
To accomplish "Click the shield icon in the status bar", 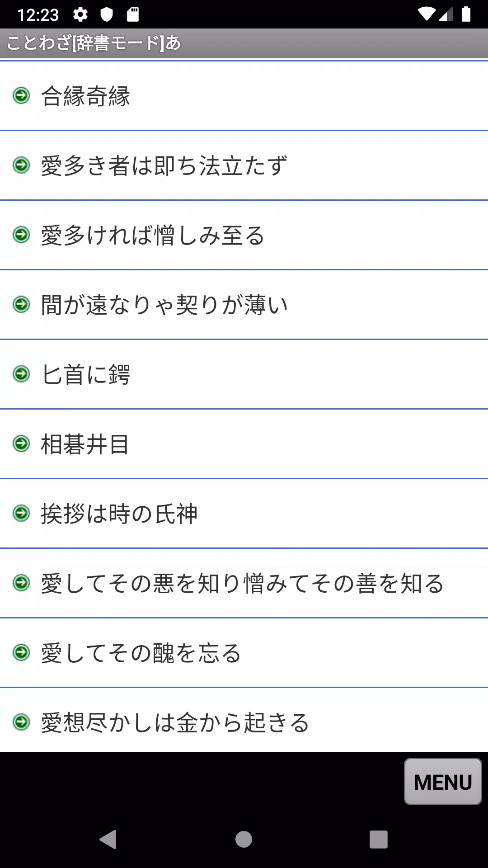I will pyautogui.click(x=107, y=15).
